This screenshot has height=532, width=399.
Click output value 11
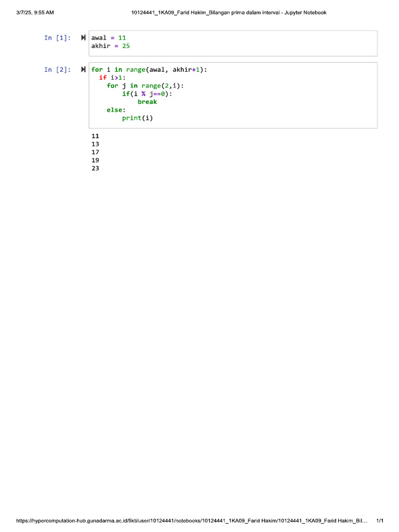pyautogui.click(x=96, y=136)
